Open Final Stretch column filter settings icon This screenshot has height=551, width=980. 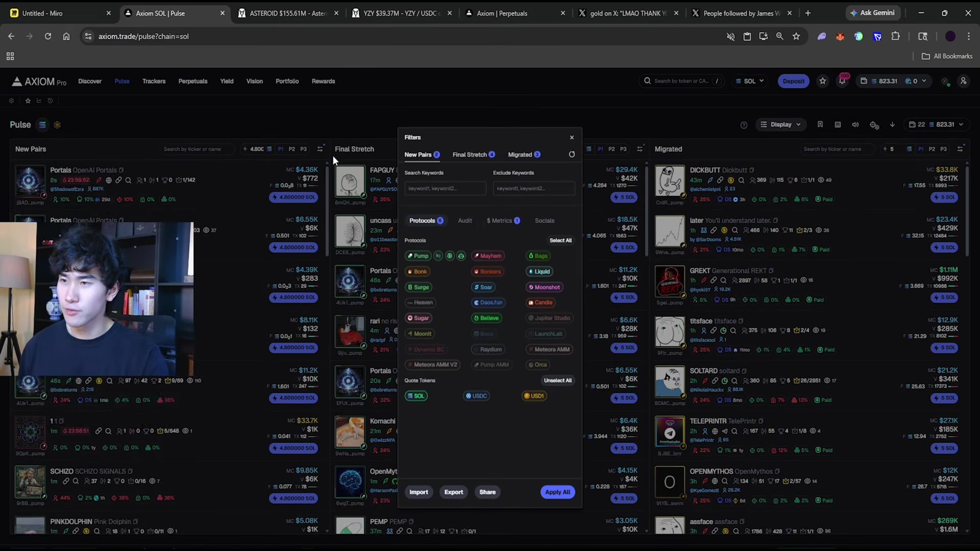coord(640,149)
